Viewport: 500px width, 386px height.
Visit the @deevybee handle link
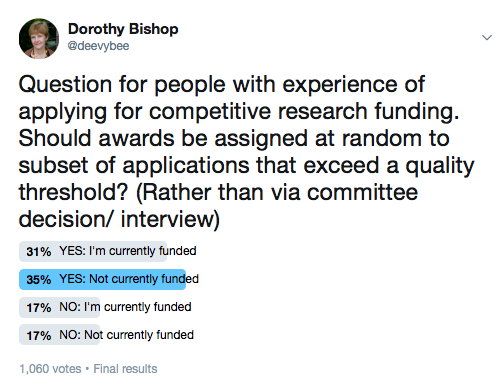tap(98, 46)
